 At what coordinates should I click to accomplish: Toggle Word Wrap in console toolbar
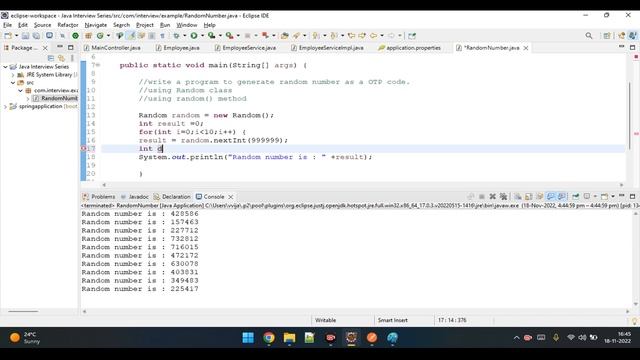(540, 196)
